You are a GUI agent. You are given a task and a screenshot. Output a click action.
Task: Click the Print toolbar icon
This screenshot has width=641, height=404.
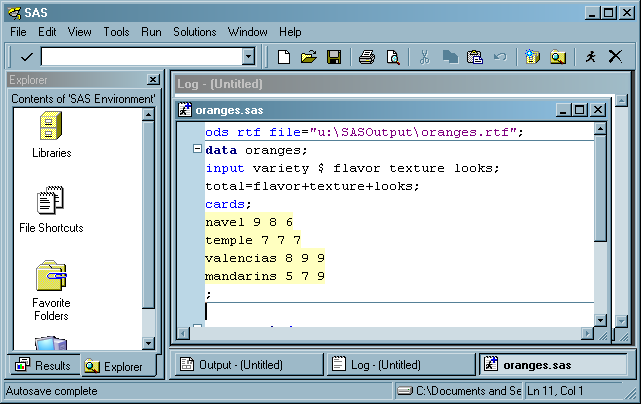point(367,57)
